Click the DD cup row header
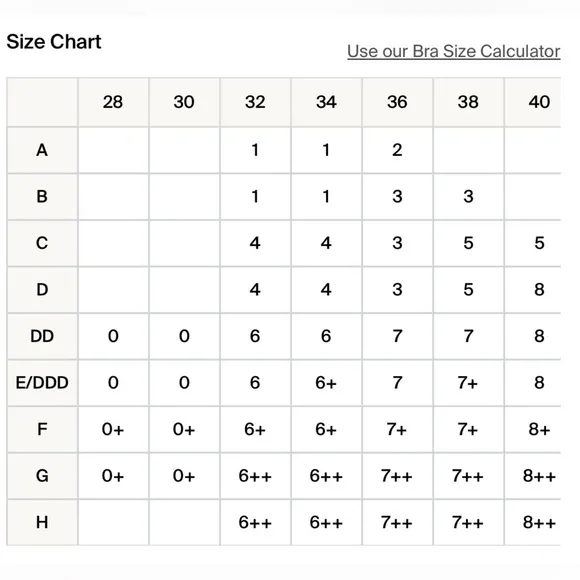Viewport: 580px width, 580px height. tap(42, 336)
